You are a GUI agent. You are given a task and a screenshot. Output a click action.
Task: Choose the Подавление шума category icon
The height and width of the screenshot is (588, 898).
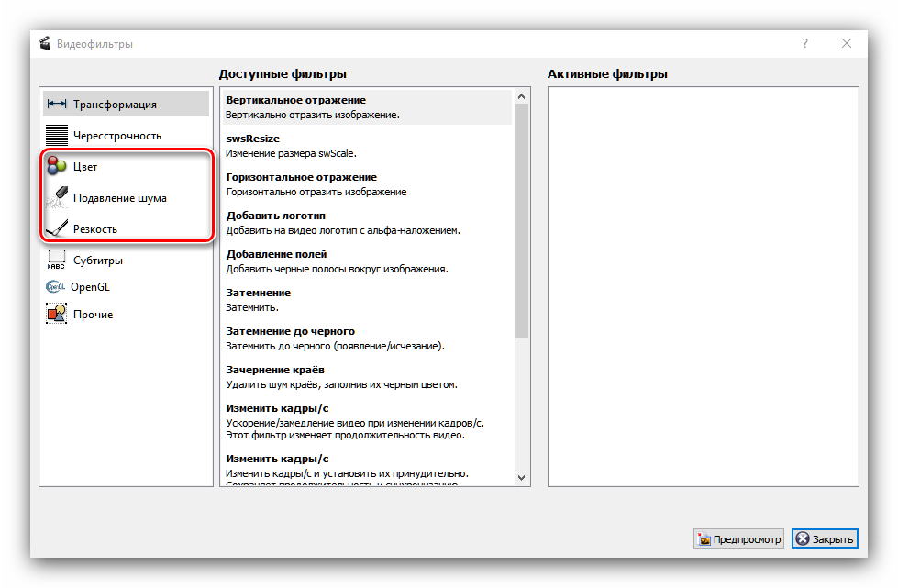tap(57, 197)
